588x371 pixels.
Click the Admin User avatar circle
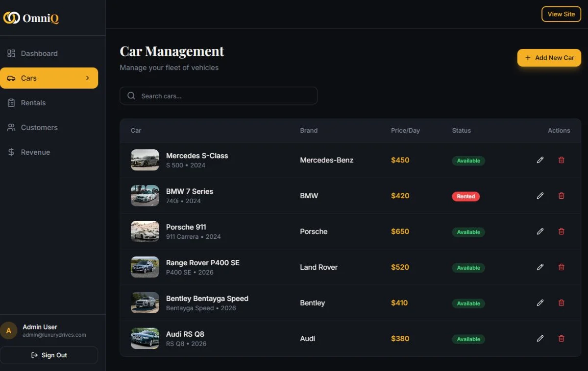click(9, 330)
